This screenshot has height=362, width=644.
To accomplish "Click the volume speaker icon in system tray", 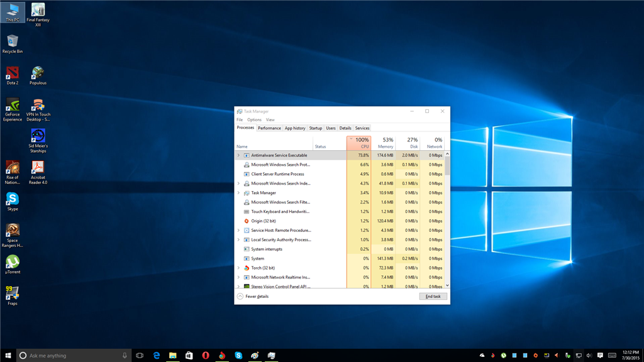I will 589,356.
